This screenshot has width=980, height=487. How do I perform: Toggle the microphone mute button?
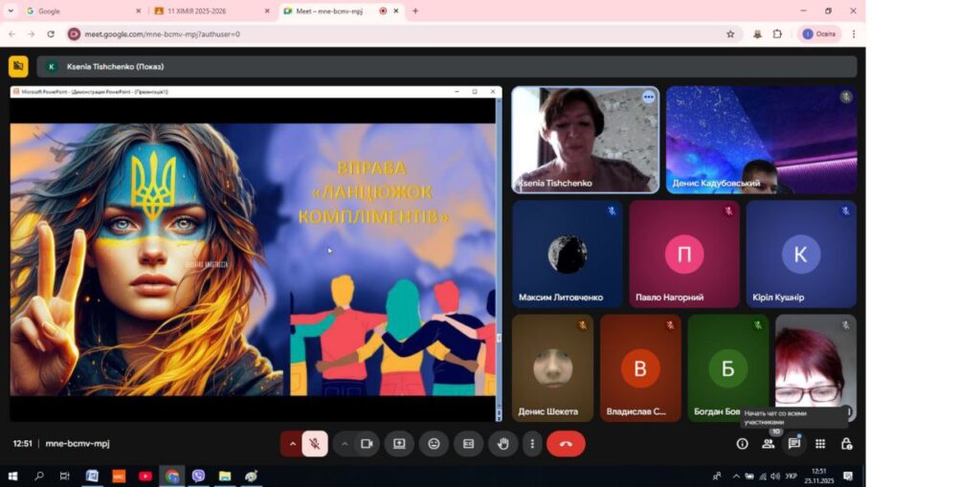pos(314,444)
